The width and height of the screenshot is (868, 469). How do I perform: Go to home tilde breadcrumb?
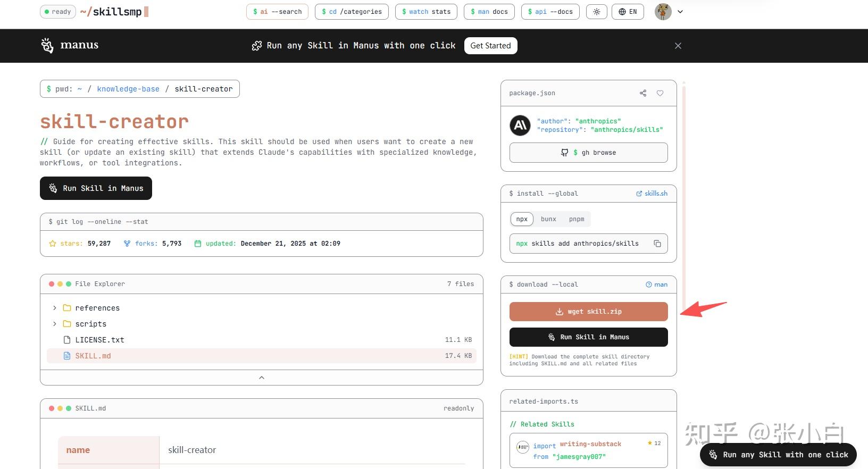[x=80, y=89]
